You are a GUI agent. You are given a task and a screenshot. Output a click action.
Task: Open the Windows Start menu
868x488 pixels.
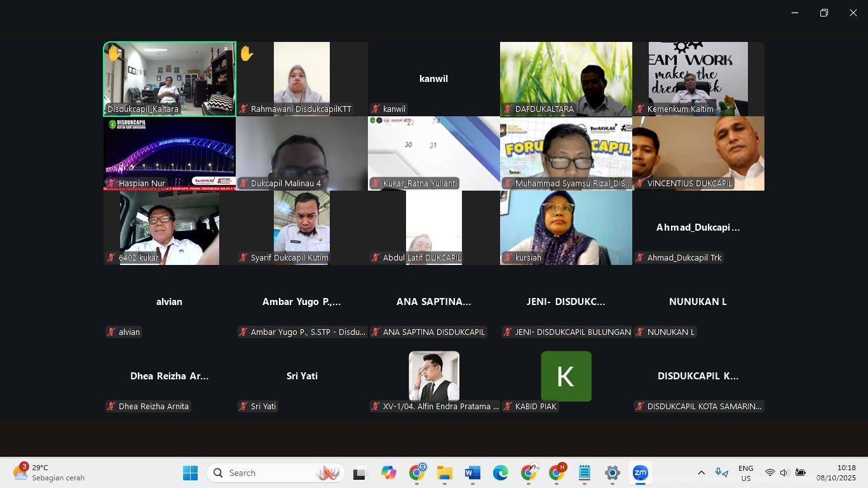(190, 473)
